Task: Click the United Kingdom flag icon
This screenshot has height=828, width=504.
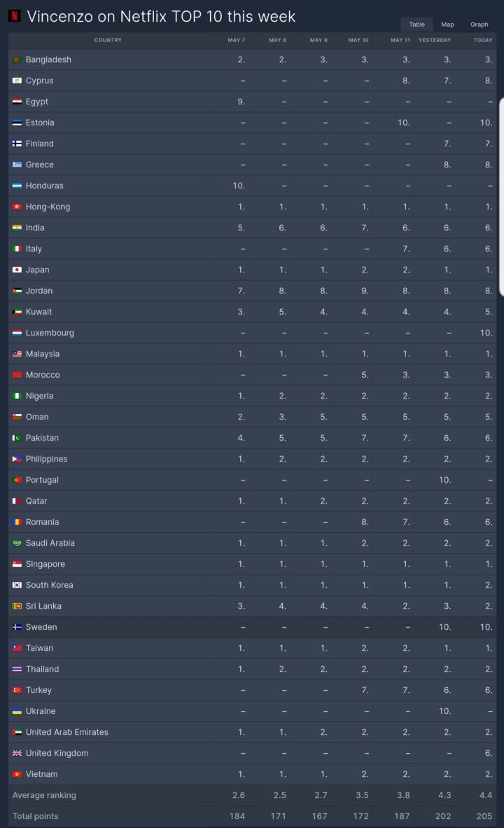Action: (x=17, y=753)
